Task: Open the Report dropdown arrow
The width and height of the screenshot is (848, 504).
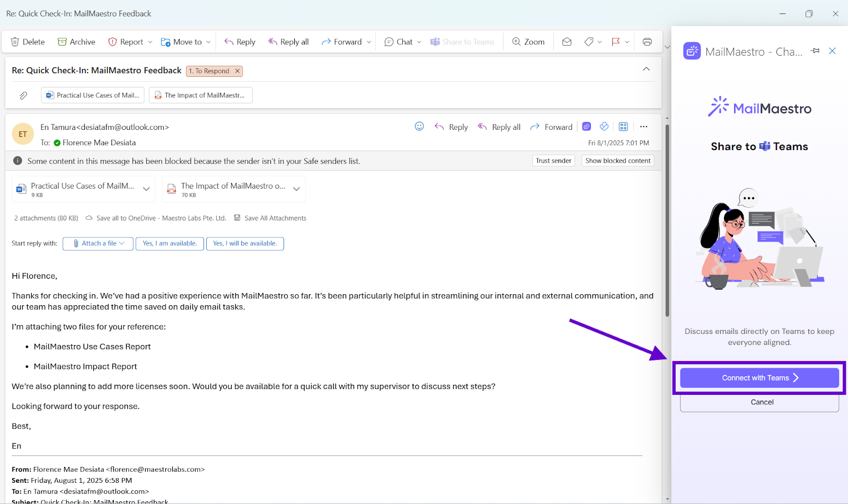Action: (150, 42)
